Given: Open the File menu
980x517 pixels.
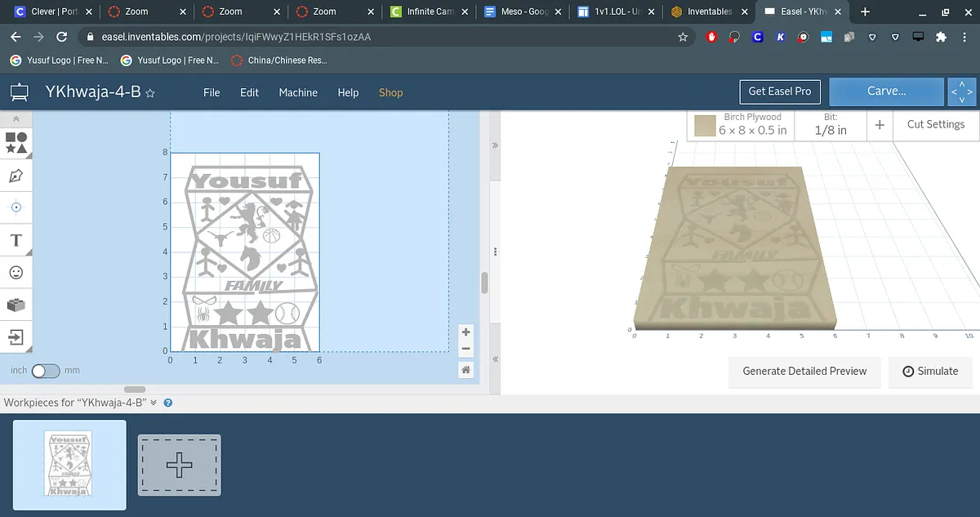Looking at the screenshot, I should (212, 92).
